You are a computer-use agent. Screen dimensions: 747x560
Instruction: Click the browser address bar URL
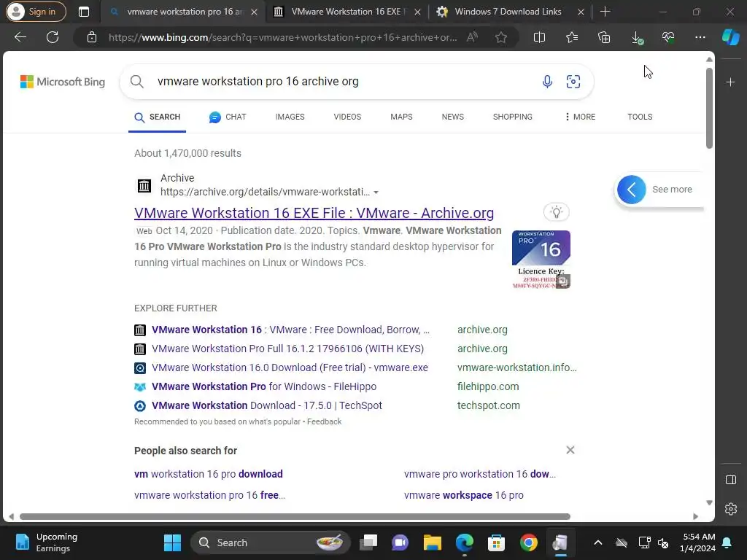[x=282, y=37]
